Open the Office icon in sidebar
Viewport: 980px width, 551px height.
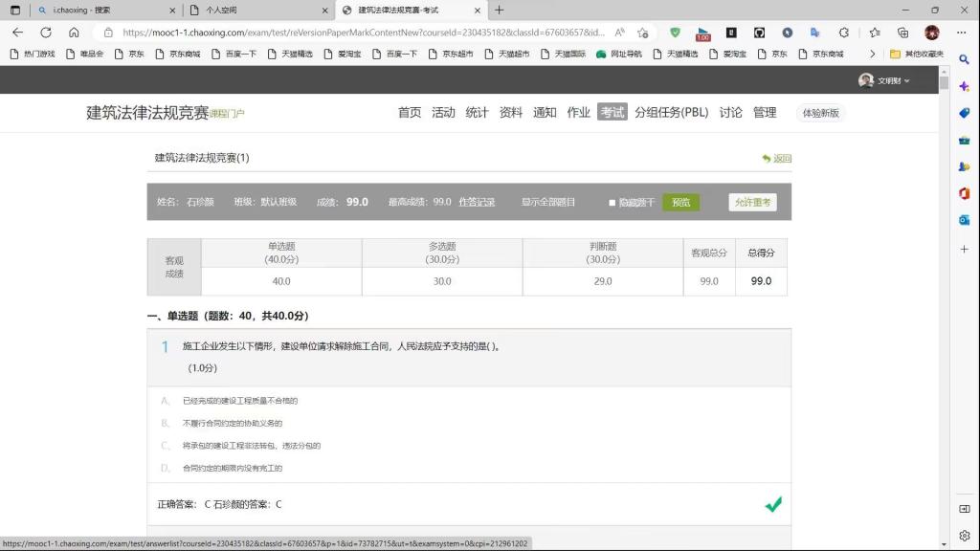click(x=964, y=193)
